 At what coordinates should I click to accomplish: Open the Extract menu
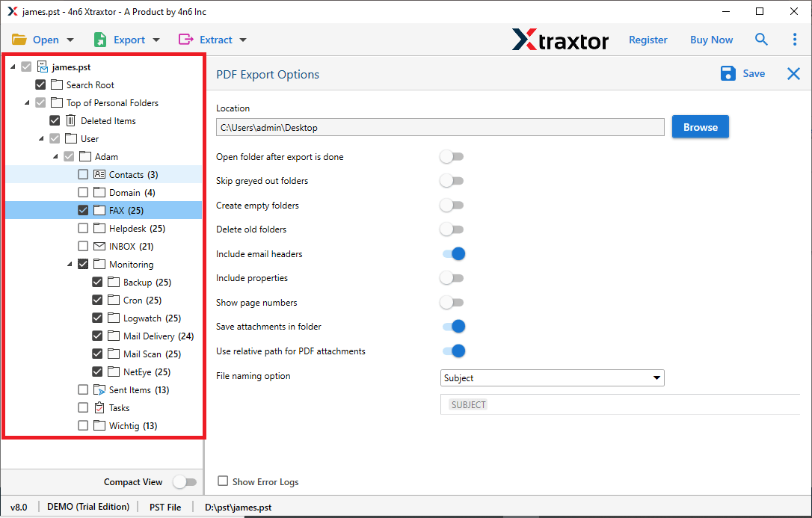[212, 40]
